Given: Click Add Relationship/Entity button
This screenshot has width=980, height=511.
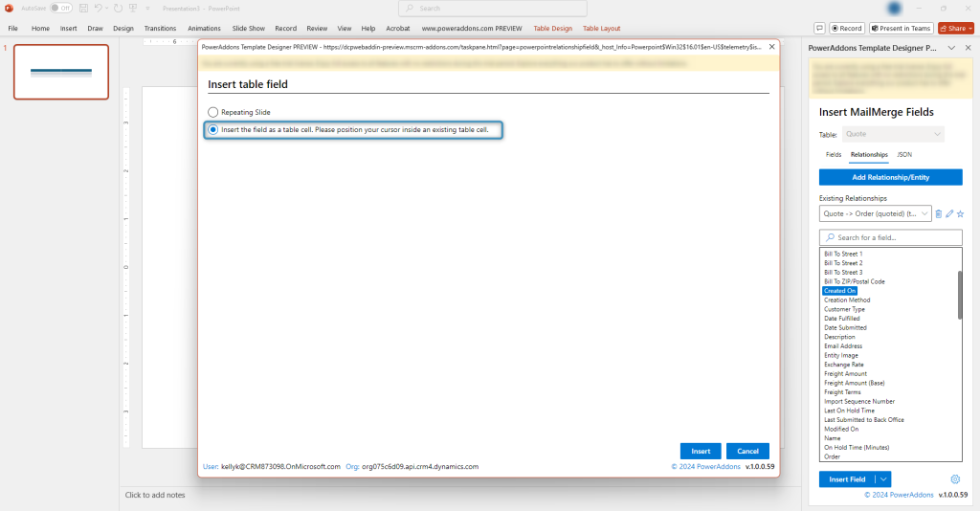Looking at the screenshot, I should point(891,177).
